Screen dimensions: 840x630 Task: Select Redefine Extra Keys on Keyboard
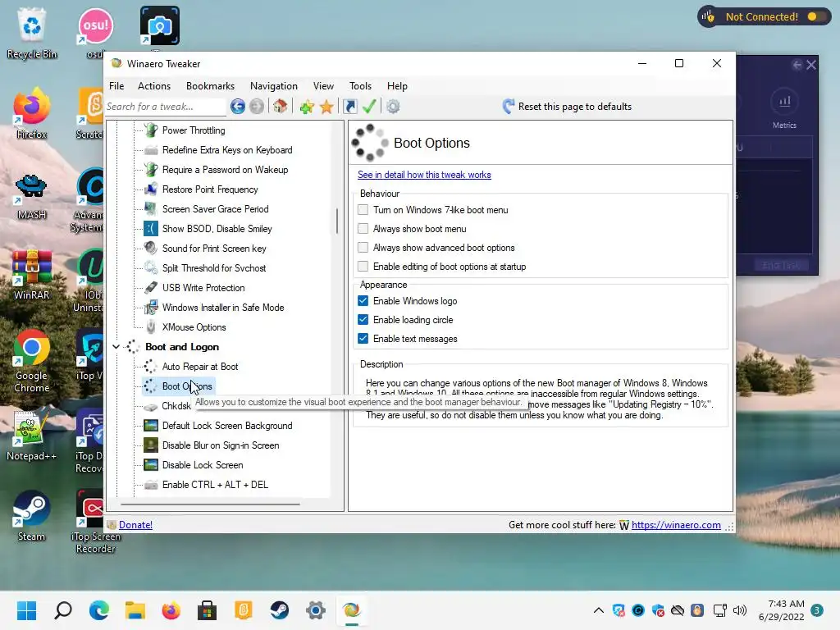click(x=227, y=150)
